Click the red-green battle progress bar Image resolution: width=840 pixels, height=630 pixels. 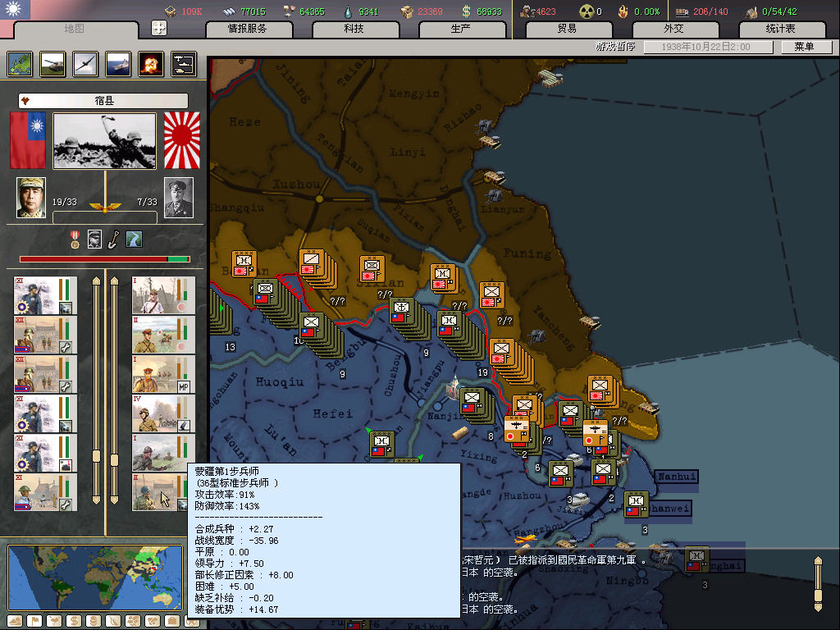point(104,259)
